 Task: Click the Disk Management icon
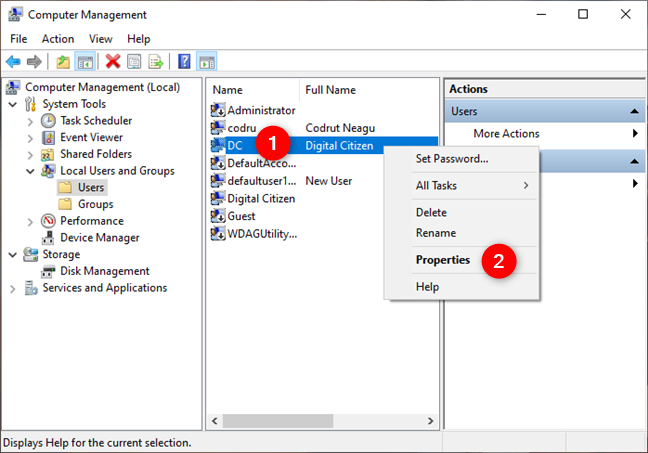pyautogui.click(x=48, y=271)
